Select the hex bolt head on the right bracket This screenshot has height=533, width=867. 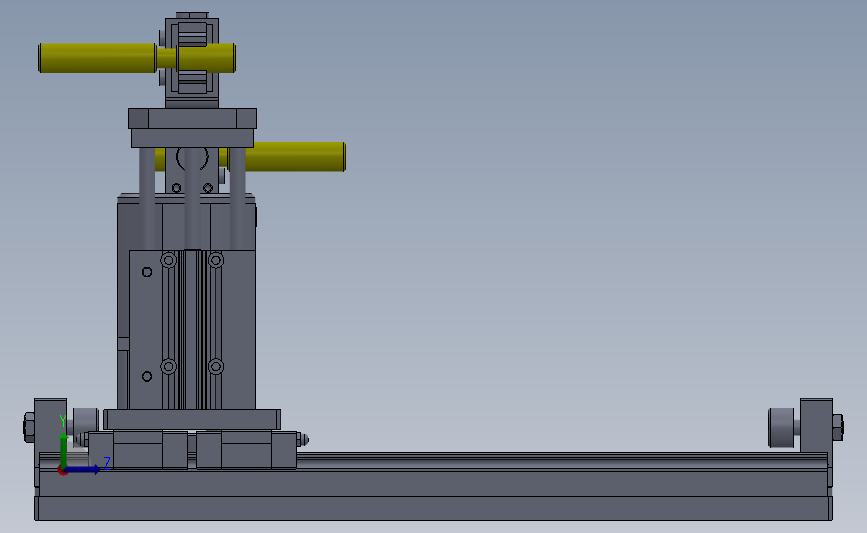838,427
